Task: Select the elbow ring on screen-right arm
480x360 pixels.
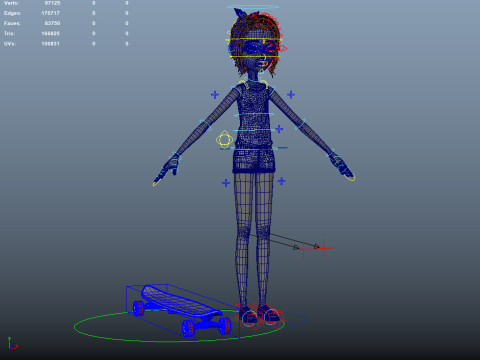Action: coord(300,125)
